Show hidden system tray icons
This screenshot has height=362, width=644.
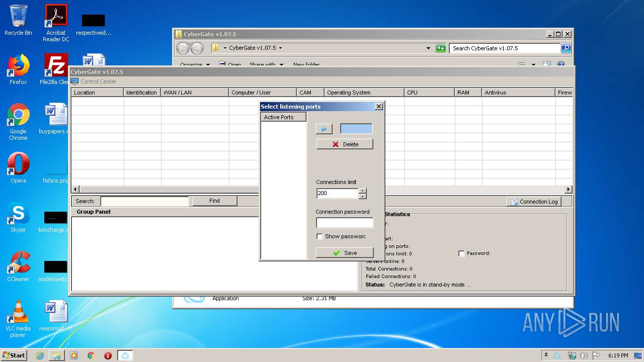point(546,355)
